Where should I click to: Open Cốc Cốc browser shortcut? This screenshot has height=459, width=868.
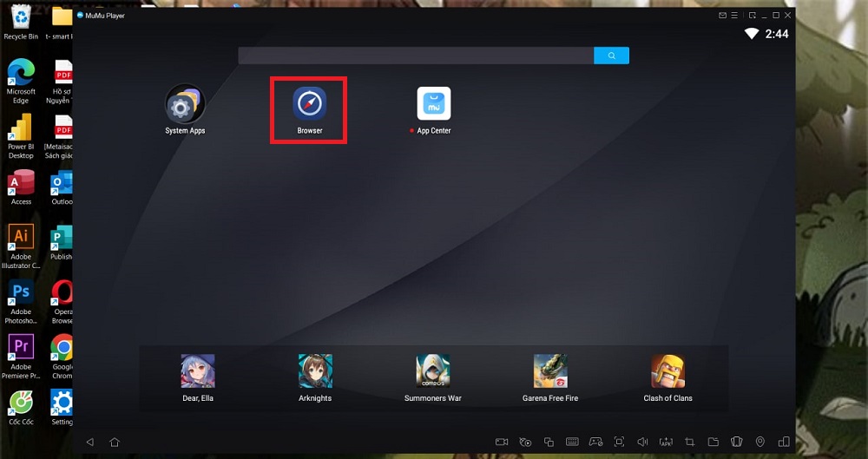(x=21, y=408)
